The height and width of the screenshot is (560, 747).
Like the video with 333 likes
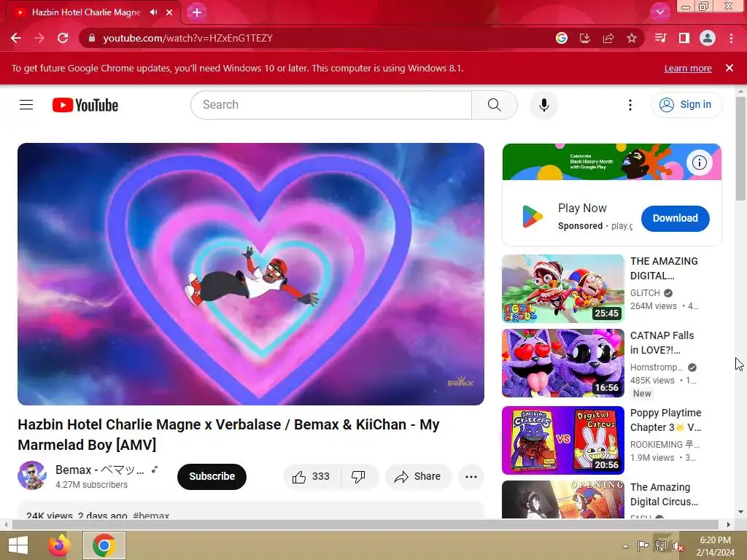click(x=312, y=477)
